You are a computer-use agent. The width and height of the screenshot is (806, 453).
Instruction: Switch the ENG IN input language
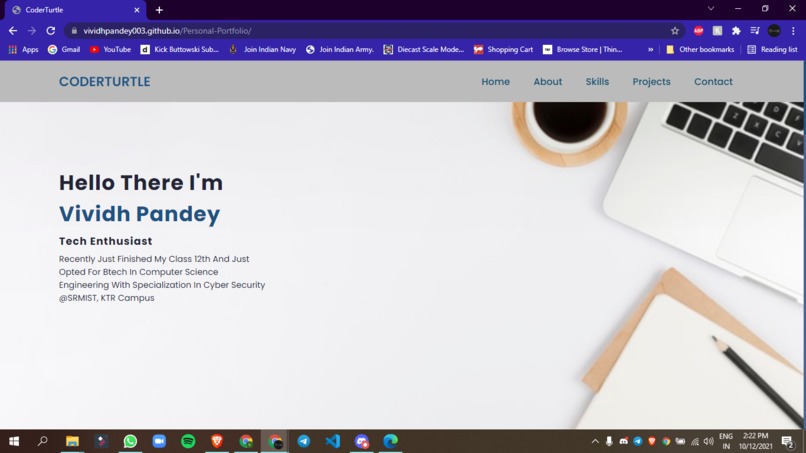(726, 441)
